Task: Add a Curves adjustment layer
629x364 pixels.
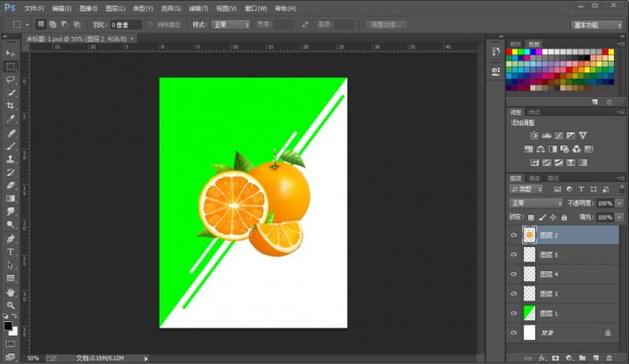Action: 559,136
